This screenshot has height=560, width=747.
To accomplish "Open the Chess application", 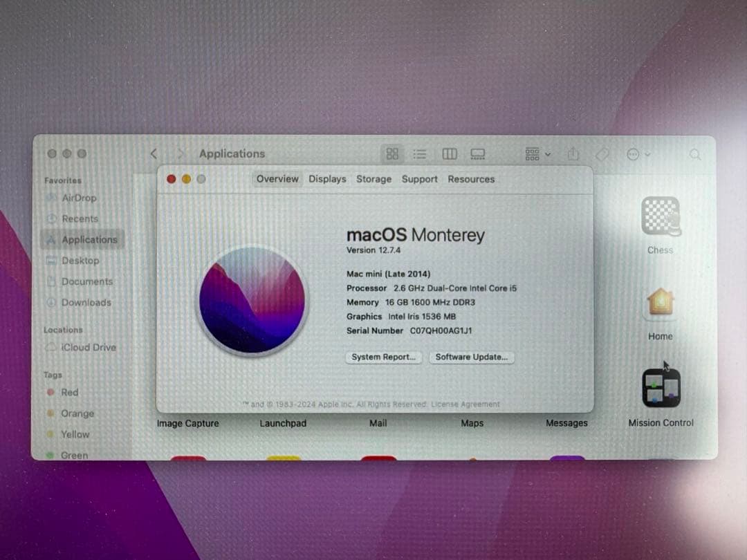I will pos(660,218).
